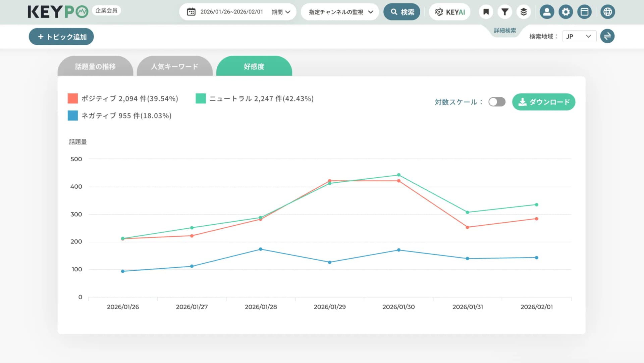Click the ニュートラル green color swatch
Viewport: 644px width, 363px height.
pyautogui.click(x=201, y=98)
